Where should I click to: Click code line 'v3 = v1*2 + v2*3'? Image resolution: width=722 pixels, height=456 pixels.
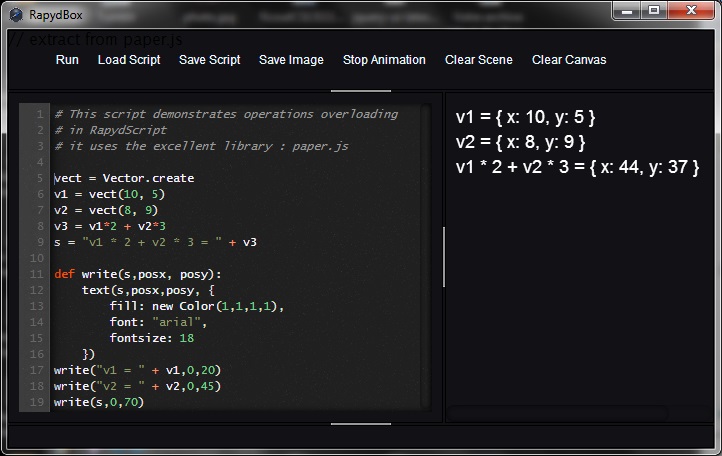[x=110, y=226]
